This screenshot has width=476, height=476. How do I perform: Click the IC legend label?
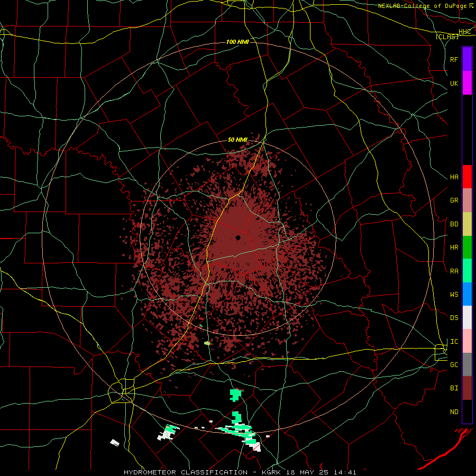[x=454, y=342]
